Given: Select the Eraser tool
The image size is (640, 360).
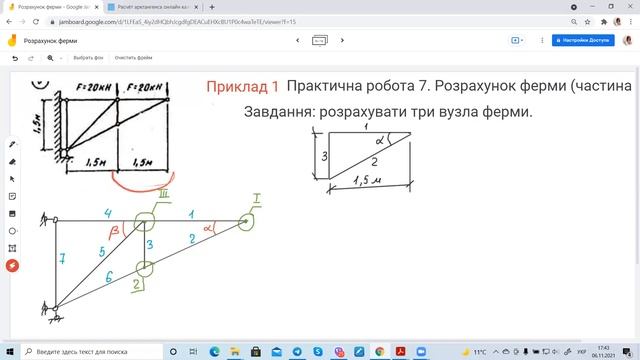Looking at the screenshot, I should pos(12,162).
